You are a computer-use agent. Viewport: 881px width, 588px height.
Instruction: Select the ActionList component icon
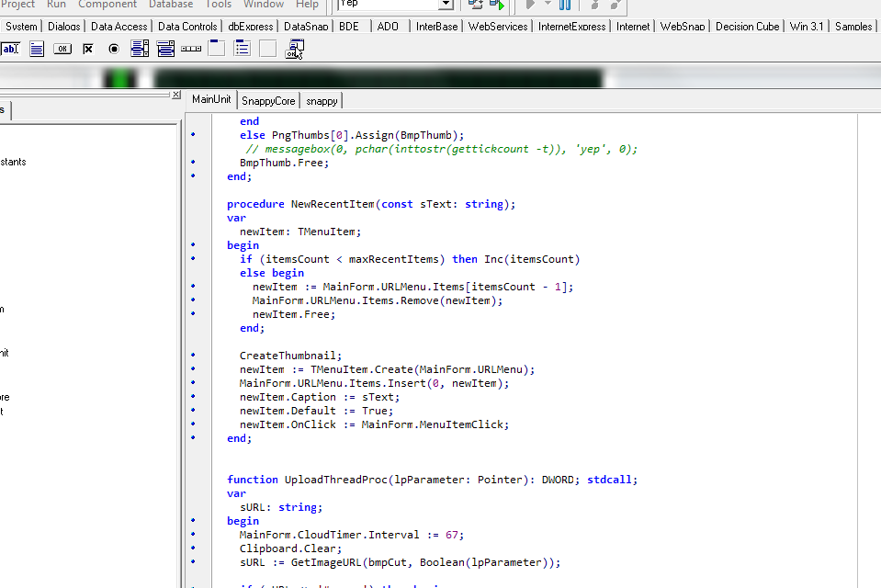pyautogui.click(x=294, y=49)
